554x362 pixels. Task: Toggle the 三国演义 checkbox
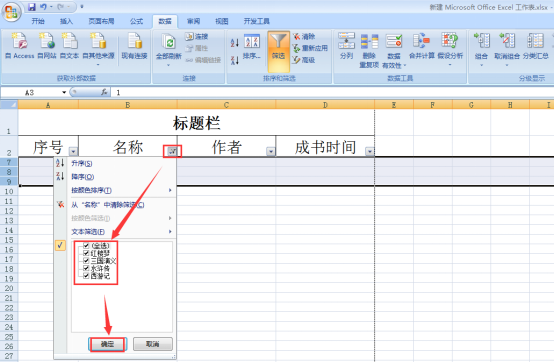pyautogui.click(x=86, y=261)
